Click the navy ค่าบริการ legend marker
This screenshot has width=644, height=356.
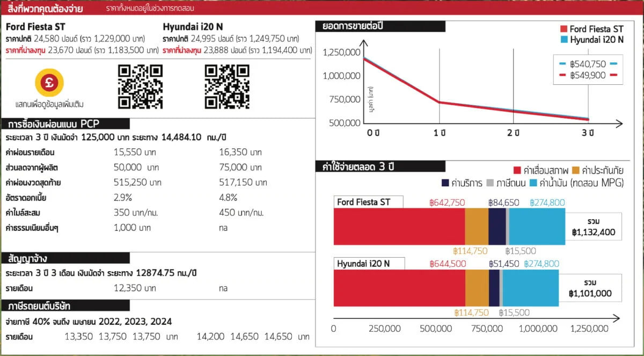pyautogui.click(x=445, y=183)
